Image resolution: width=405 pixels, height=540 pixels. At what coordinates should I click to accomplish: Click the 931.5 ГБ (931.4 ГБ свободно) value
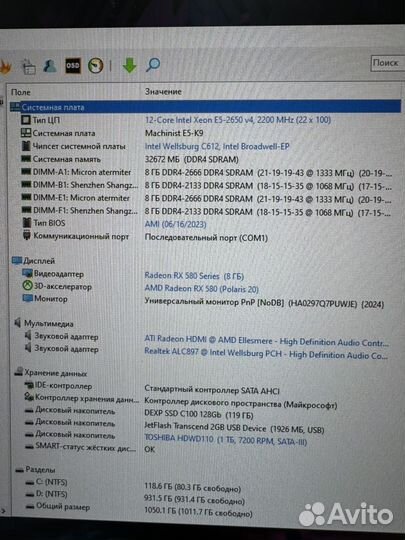(194, 499)
